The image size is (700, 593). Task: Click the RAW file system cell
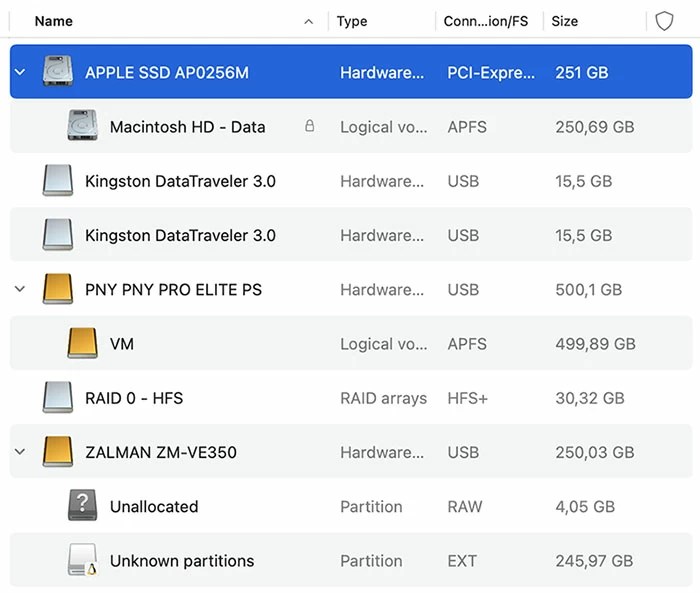click(x=465, y=506)
